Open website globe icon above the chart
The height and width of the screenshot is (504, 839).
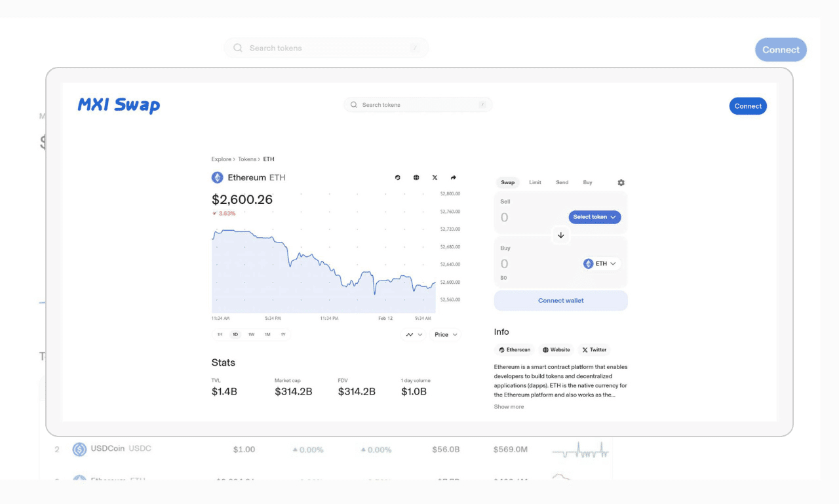(x=416, y=178)
